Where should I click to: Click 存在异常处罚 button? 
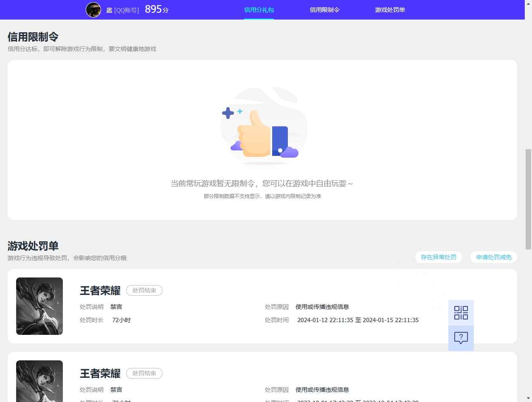click(439, 257)
